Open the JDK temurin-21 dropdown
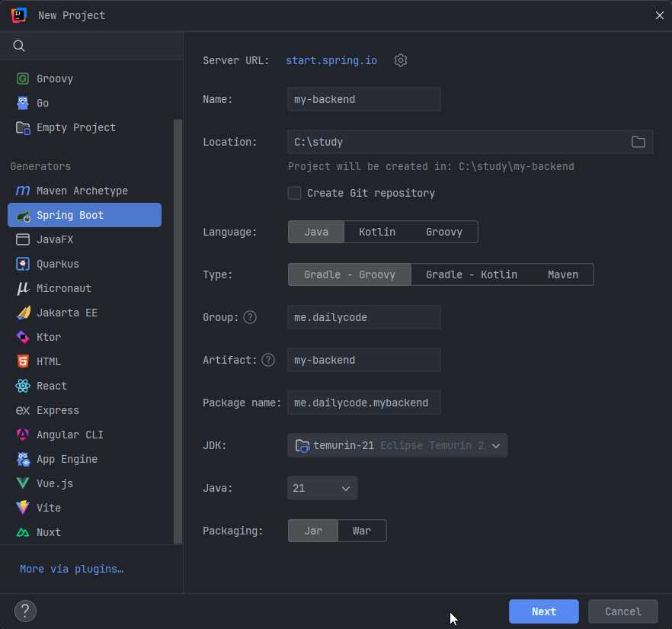The image size is (672, 629). [398, 445]
